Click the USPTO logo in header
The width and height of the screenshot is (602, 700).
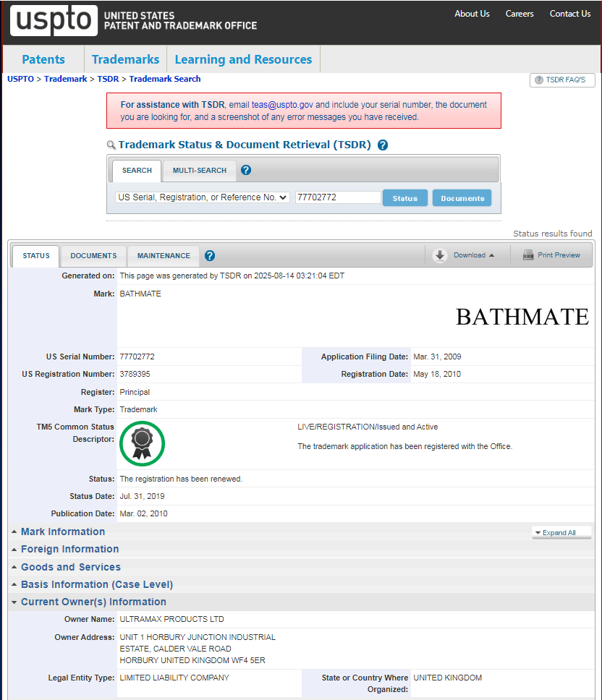[x=54, y=21]
